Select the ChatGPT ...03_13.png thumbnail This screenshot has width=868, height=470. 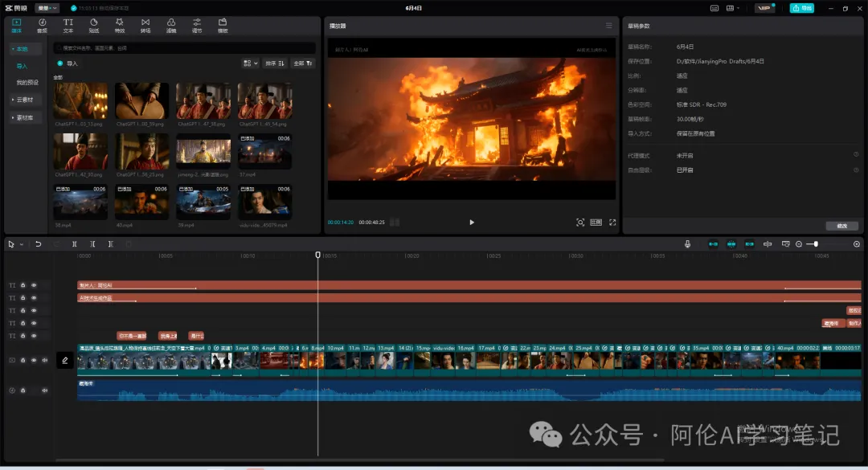pyautogui.click(x=81, y=100)
